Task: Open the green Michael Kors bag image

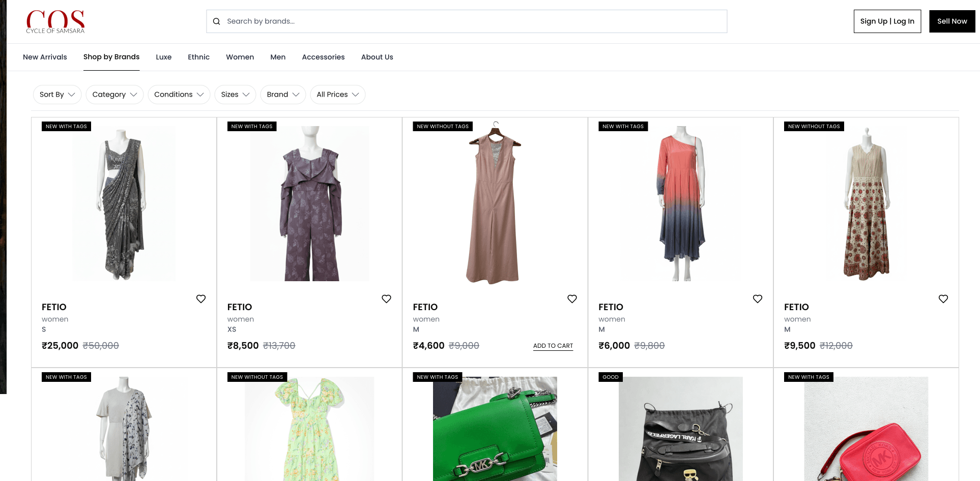Action: (495, 429)
